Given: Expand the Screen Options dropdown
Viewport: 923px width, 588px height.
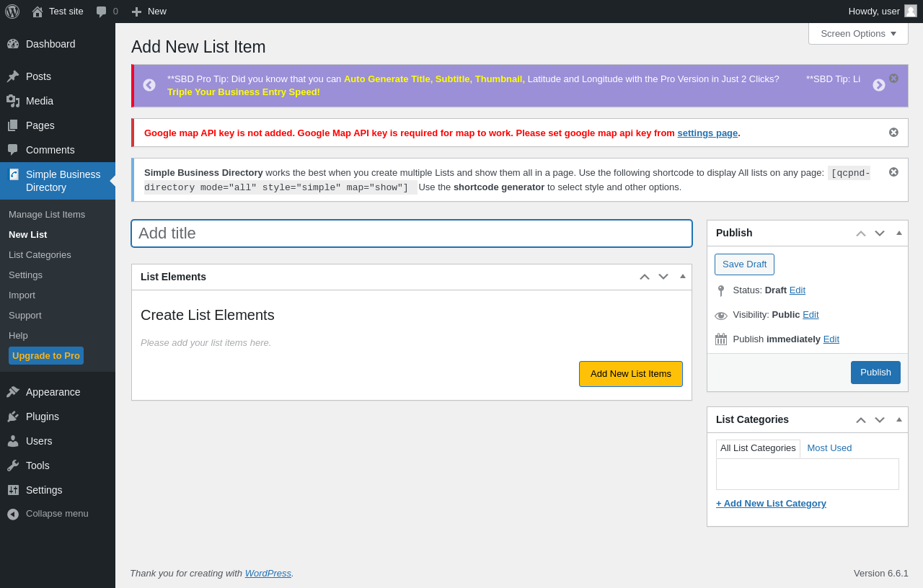Looking at the screenshot, I should pyautogui.click(x=858, y=33).
